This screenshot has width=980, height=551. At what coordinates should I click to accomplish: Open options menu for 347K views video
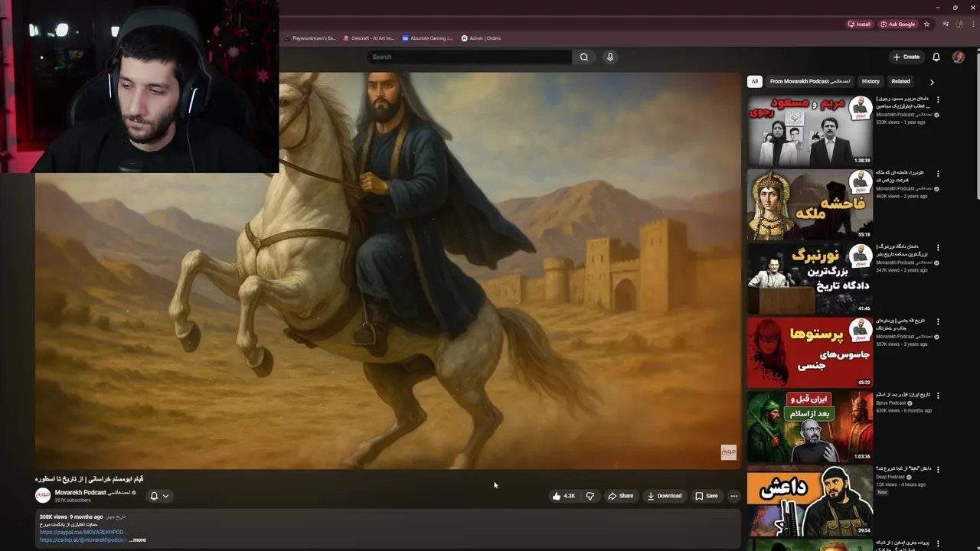click(x=938, y=248)
